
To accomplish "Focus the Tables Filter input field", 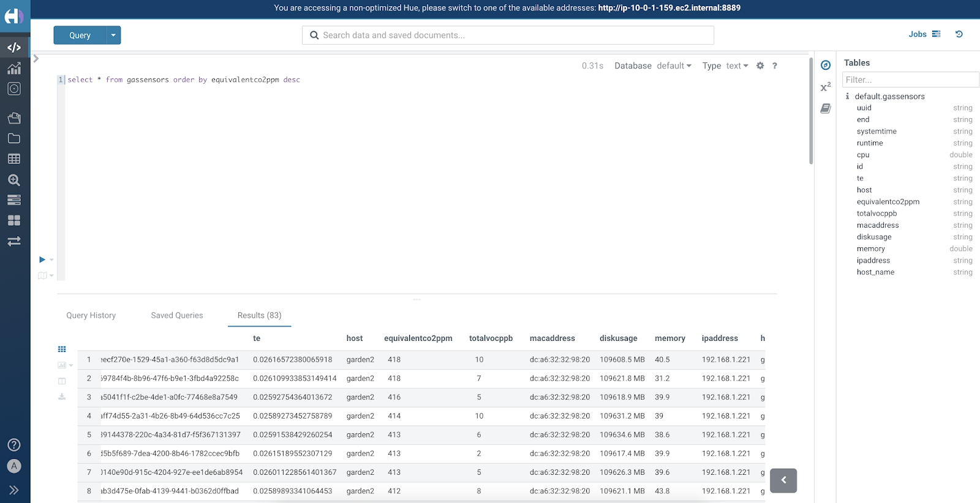I will coord(911,80).
